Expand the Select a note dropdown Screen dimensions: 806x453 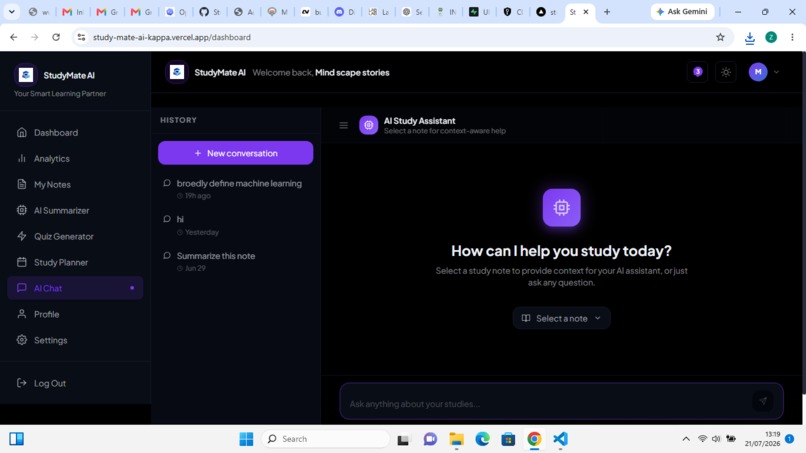click(x=561, y=318)
